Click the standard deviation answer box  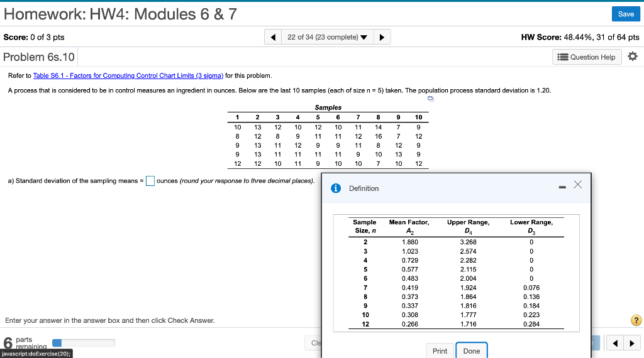pyautogui.click(x=150, y=181)
